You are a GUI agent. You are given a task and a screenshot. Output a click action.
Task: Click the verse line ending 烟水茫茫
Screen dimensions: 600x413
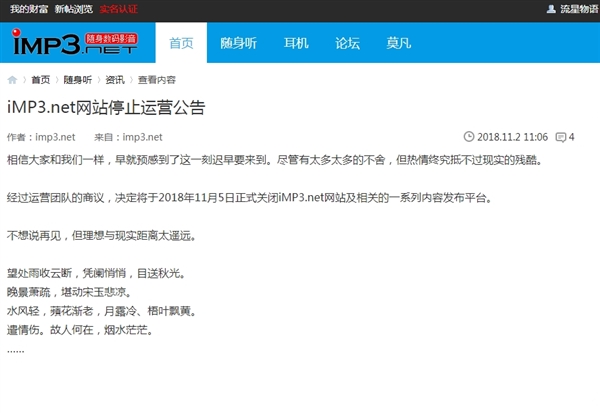(80, 330)
